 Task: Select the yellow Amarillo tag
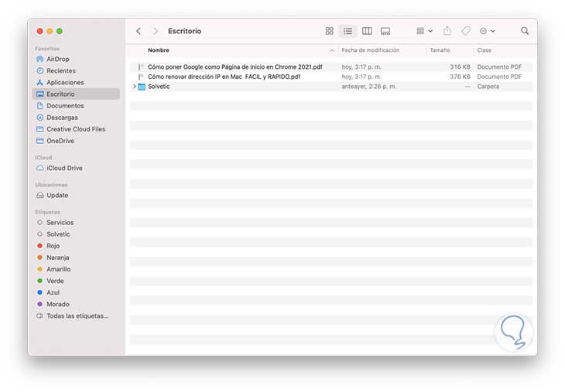tap(76, 269)
